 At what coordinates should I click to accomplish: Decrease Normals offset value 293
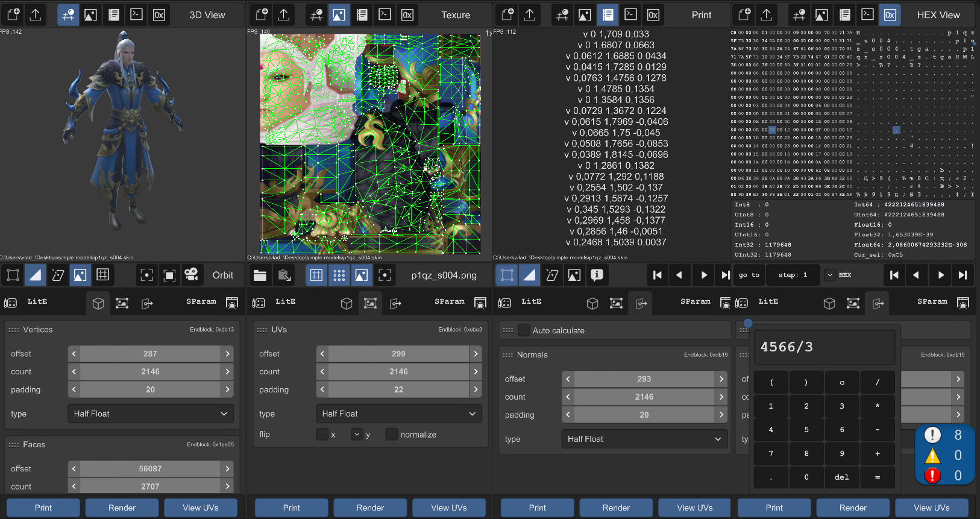click(x=568, y=379)
